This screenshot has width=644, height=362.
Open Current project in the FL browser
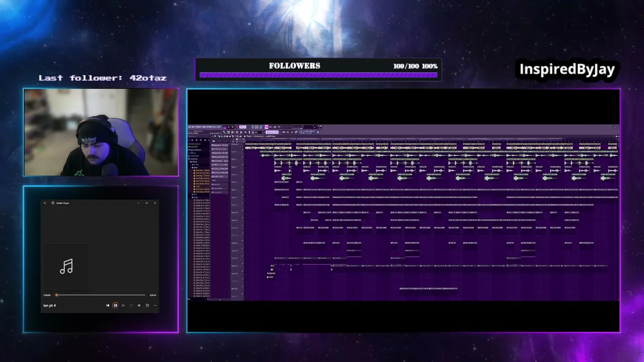[x=194, y=144]
